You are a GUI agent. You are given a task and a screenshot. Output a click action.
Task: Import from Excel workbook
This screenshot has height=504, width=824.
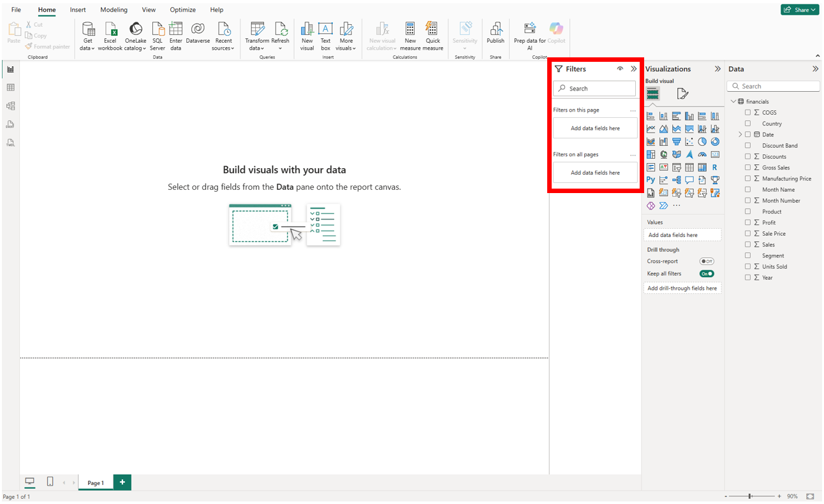click(x=110, y=36)
